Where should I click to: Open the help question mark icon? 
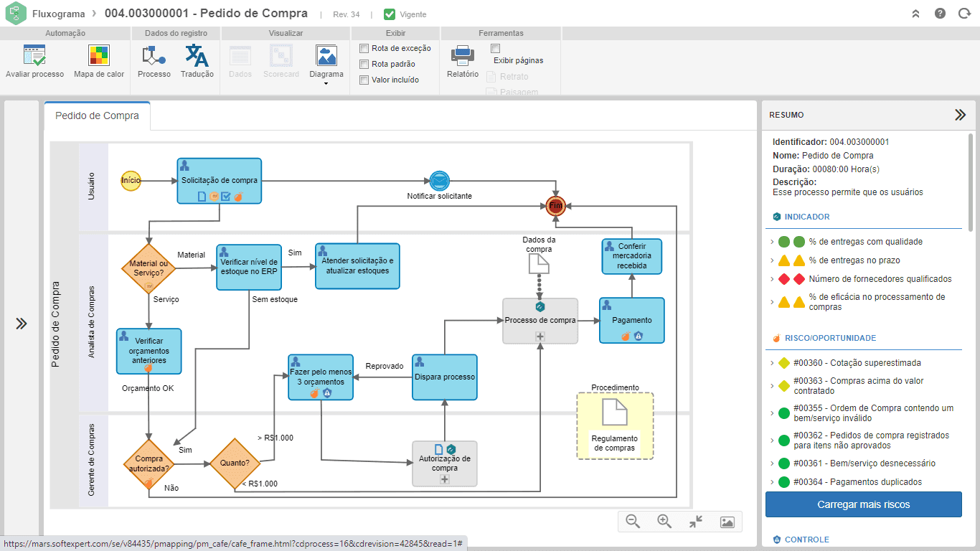pyautogui.click(x=940, y=14)
